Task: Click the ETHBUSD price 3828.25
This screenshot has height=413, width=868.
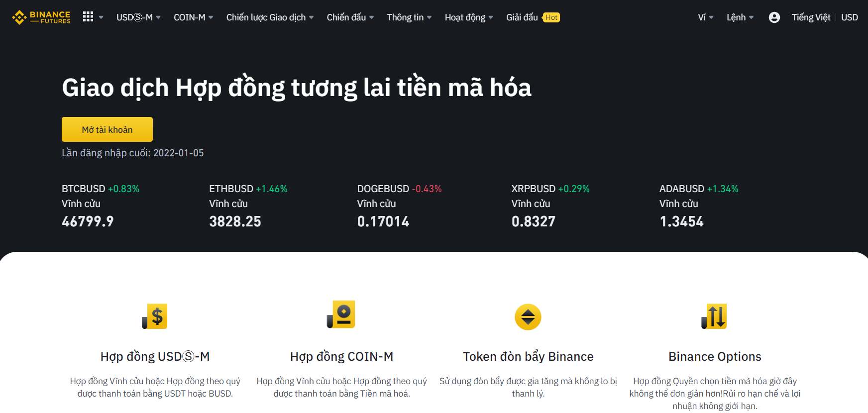Action: click(235, 221)
